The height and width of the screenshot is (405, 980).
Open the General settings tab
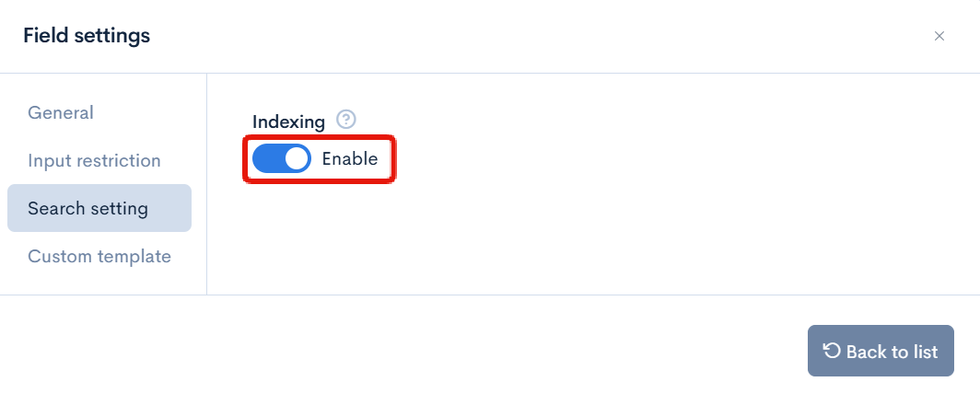[61, 112]
